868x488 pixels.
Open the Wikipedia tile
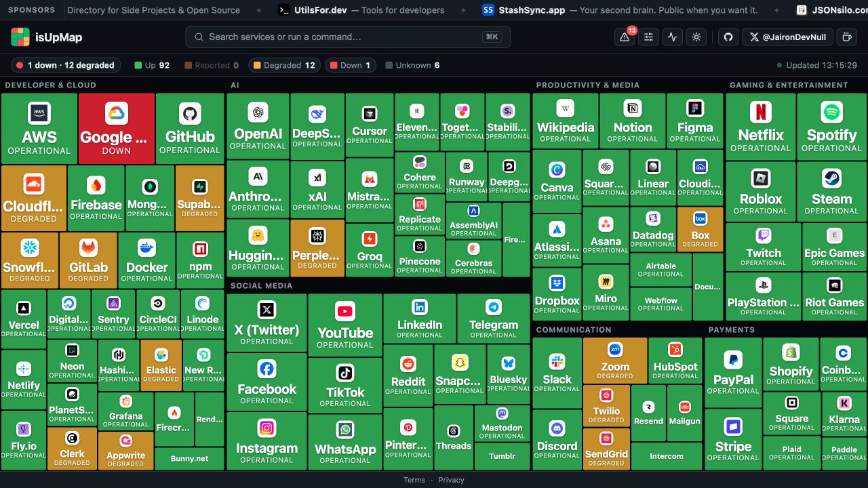point(566,121)
